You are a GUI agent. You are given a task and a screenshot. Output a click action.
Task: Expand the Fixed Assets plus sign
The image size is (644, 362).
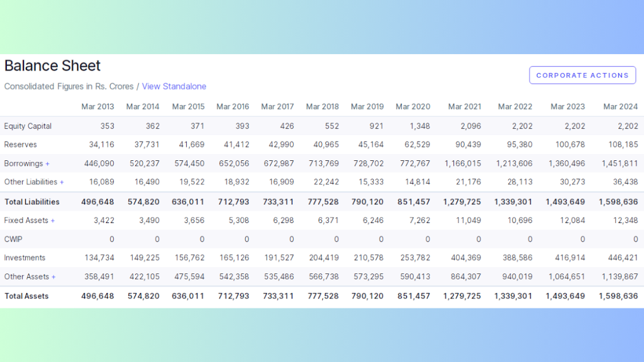53,221
